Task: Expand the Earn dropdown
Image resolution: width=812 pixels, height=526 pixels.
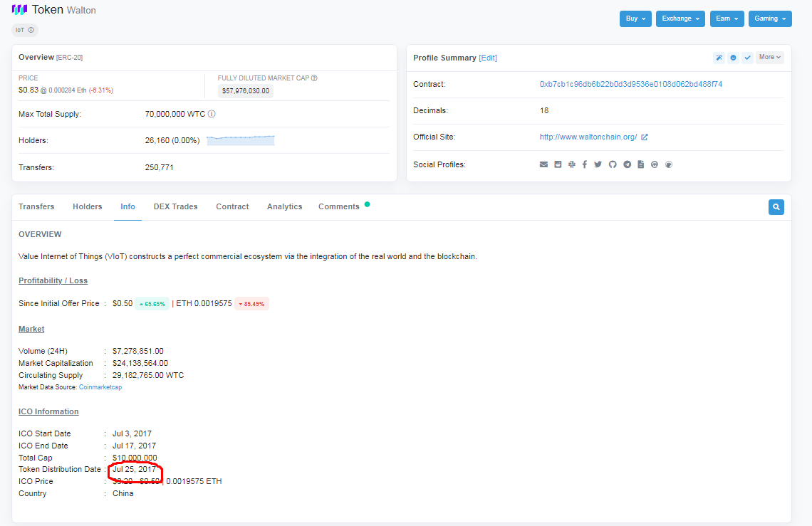Action: pyautogui.click(x=727, y=19)
